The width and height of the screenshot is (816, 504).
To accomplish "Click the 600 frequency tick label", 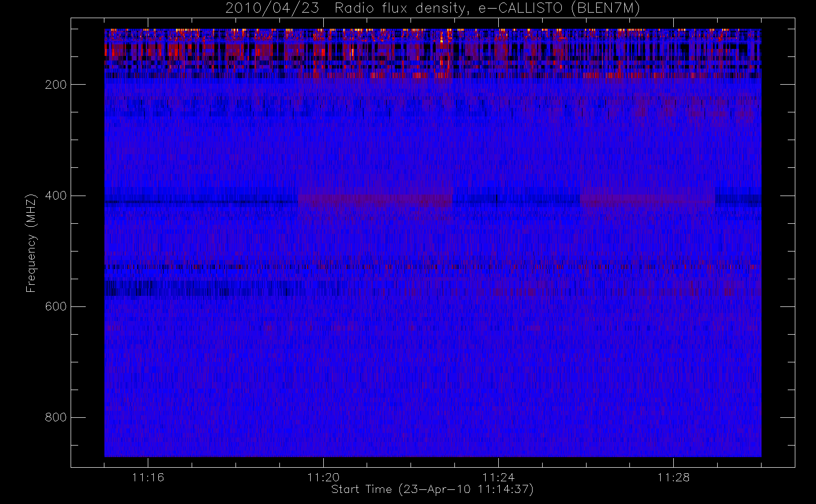I will point(55,306).
